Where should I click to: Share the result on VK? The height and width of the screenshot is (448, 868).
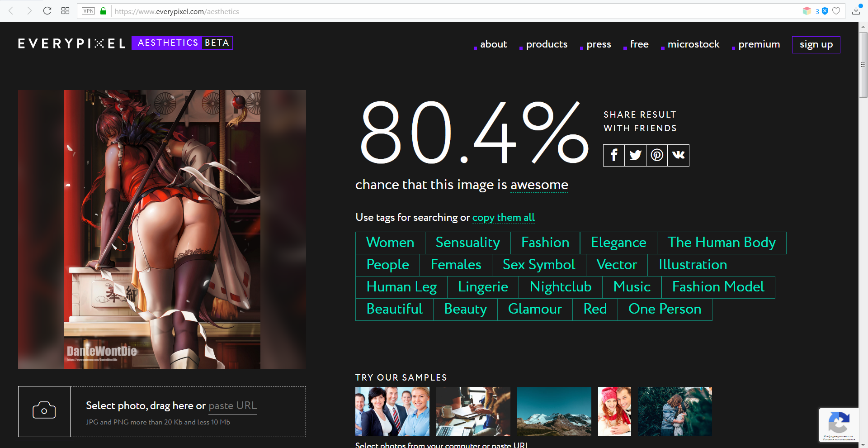[x=678, y=155]
